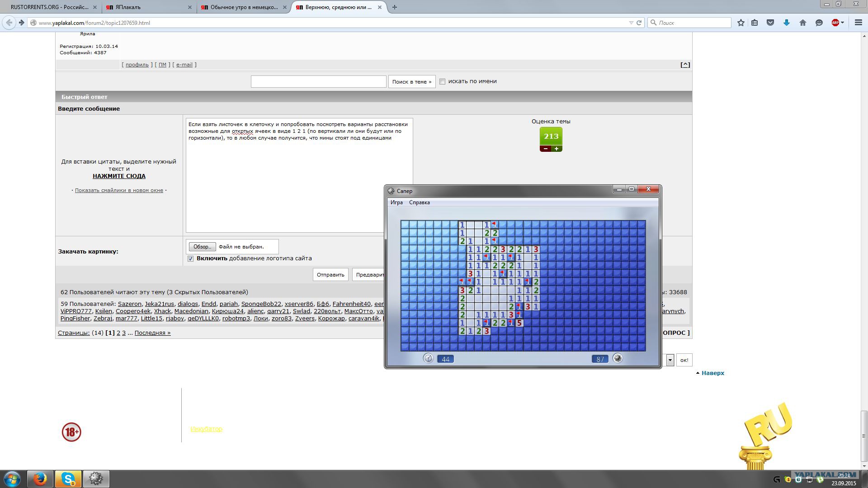The image size is (868, 488).
Task: Click the Отправить button
Action: pos(330,275)
